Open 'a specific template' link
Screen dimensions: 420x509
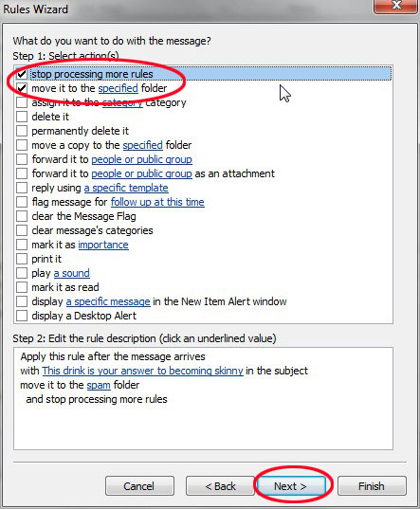pyautogui.click(x=126, y=188)
